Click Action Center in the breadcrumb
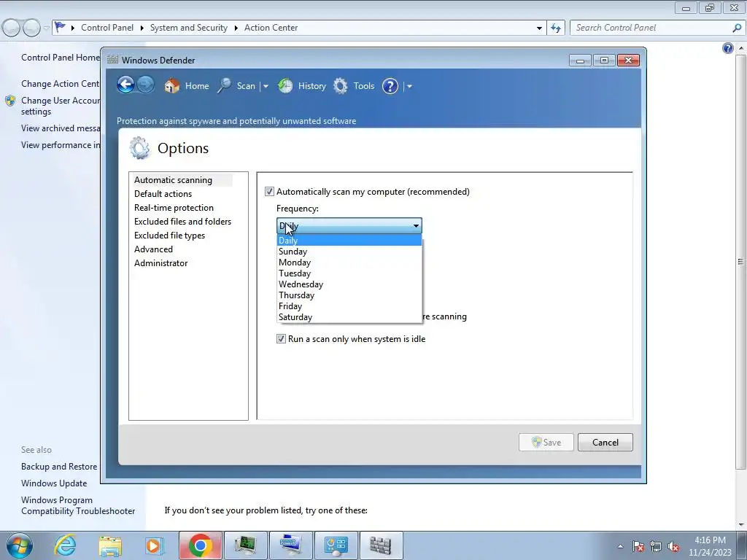 point(271,28)
